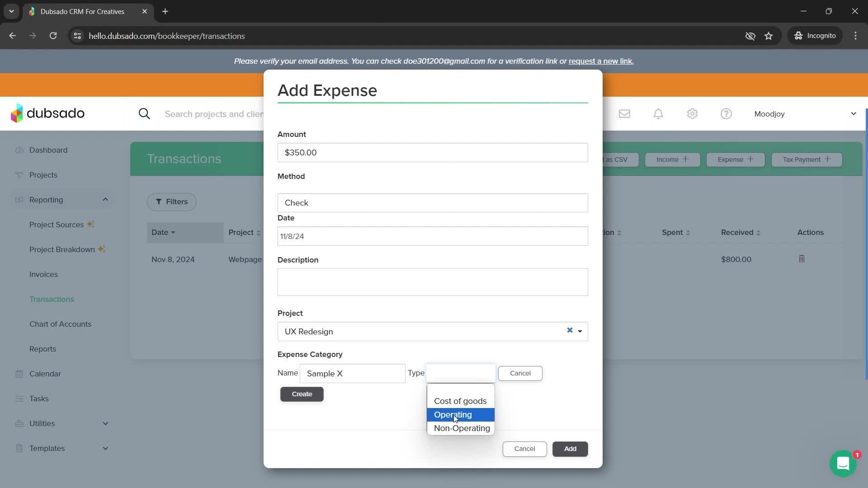Image resolution: width=868 pixels, height=488 pixels.
Task: Open Calendar in sidebar
Action: tap(45, 374)
